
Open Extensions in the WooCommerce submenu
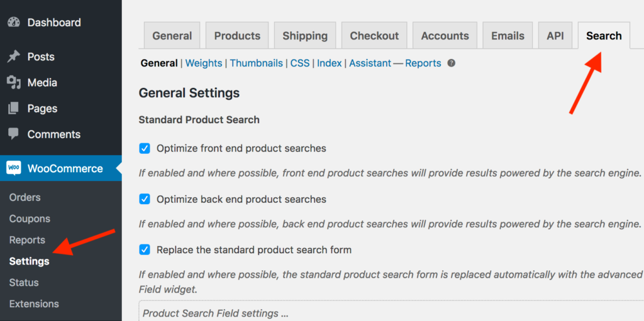pos(34,304)
